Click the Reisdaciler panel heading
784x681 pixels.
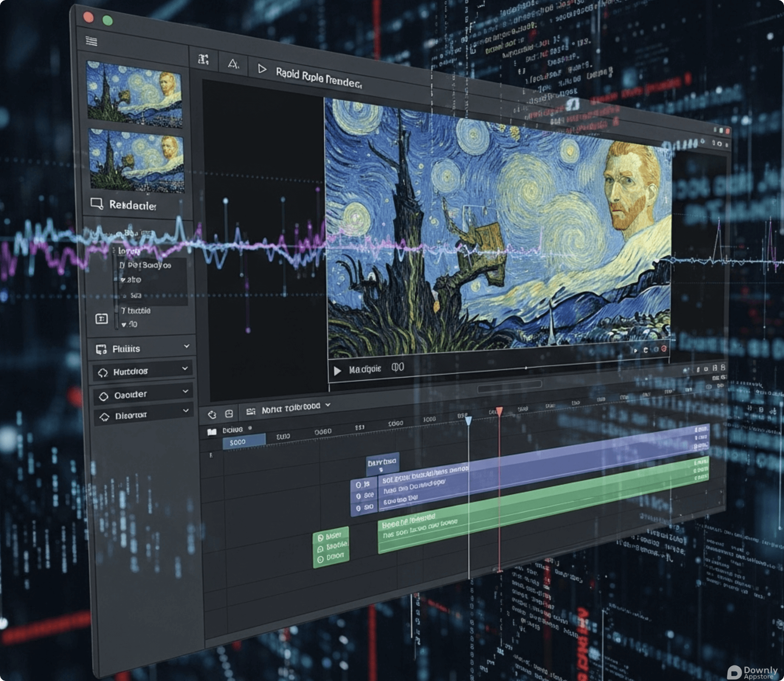pos(133,205)
